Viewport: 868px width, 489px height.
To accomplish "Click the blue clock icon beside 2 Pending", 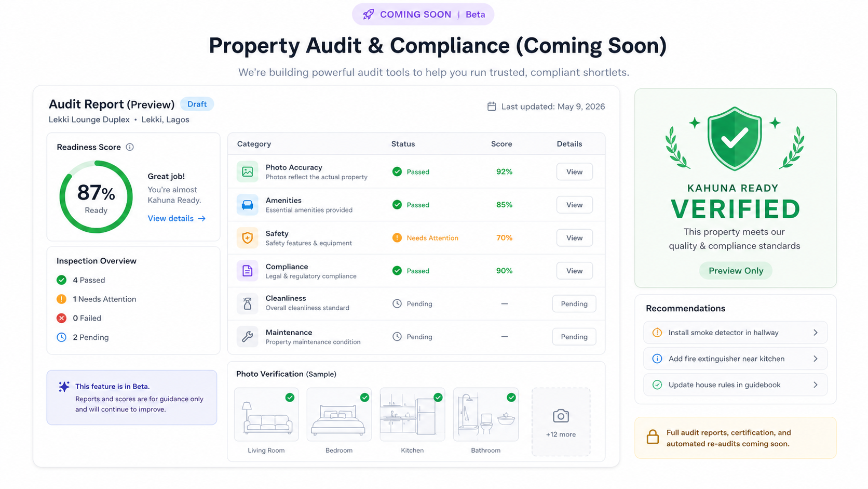I will click(x=61, y=337).
